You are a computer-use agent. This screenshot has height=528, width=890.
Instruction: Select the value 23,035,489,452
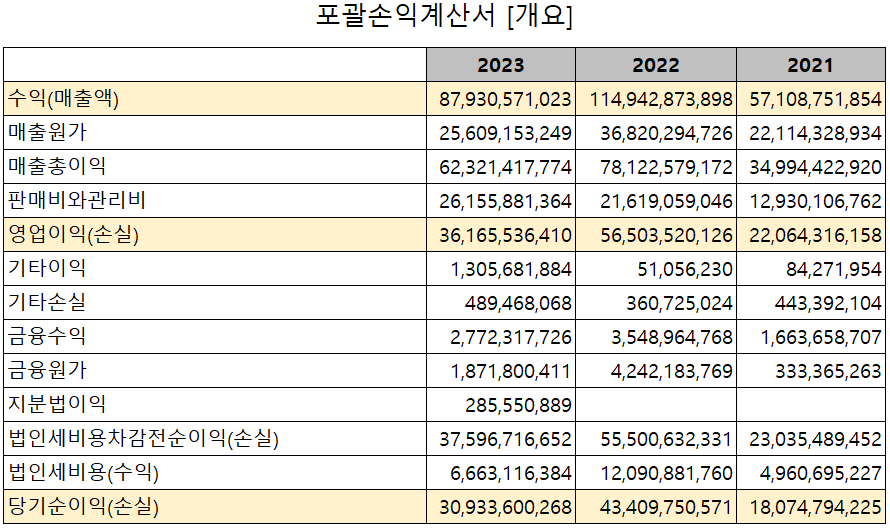815,439
